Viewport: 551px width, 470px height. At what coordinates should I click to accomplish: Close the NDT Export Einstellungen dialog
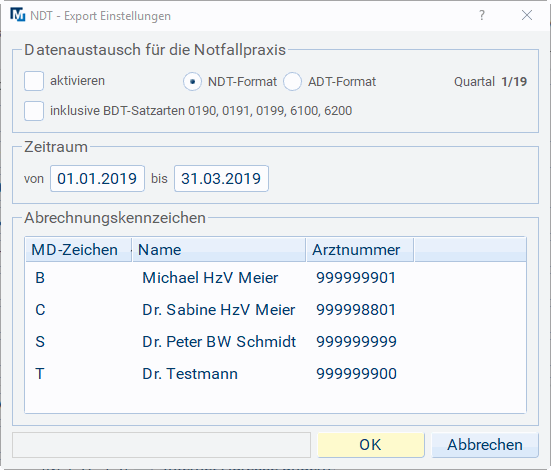pos(527,15)
